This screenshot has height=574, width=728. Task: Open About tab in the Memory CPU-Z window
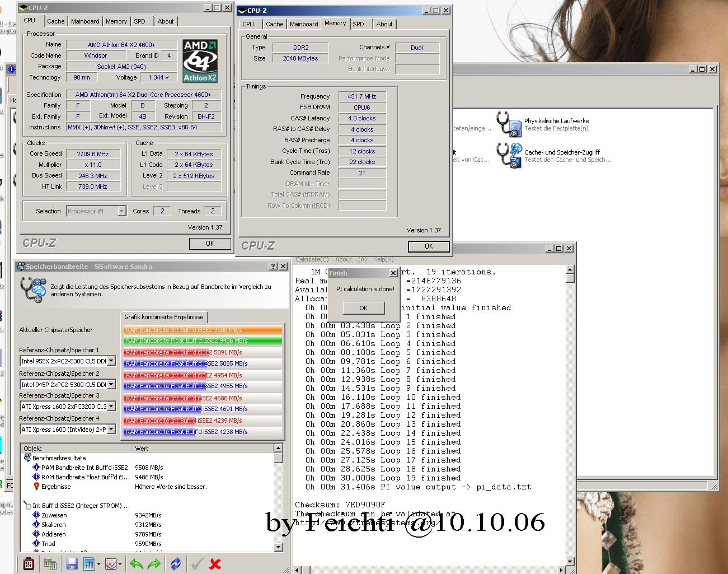coord(384,24)
